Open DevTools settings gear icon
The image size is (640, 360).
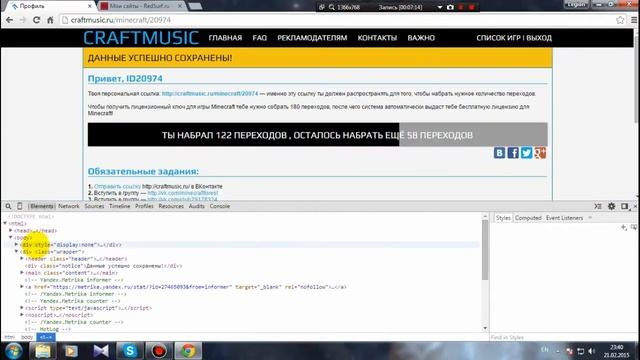(611, 206)
